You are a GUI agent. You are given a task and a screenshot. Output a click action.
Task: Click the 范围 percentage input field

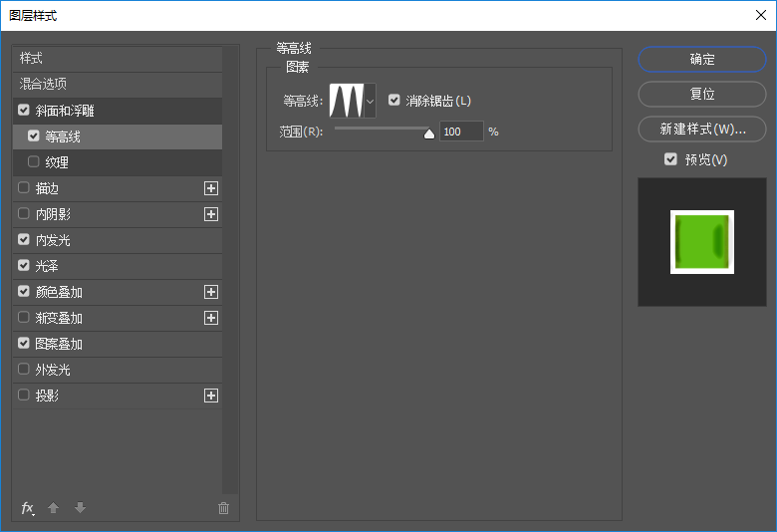(461, 132)
